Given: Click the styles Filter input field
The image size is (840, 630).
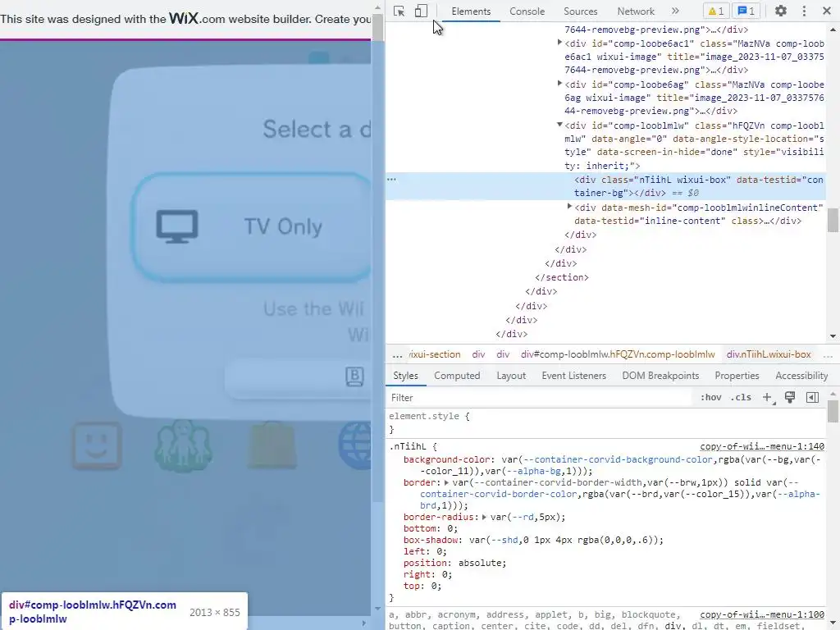Looking at the screenshot, I should point(540,398).
